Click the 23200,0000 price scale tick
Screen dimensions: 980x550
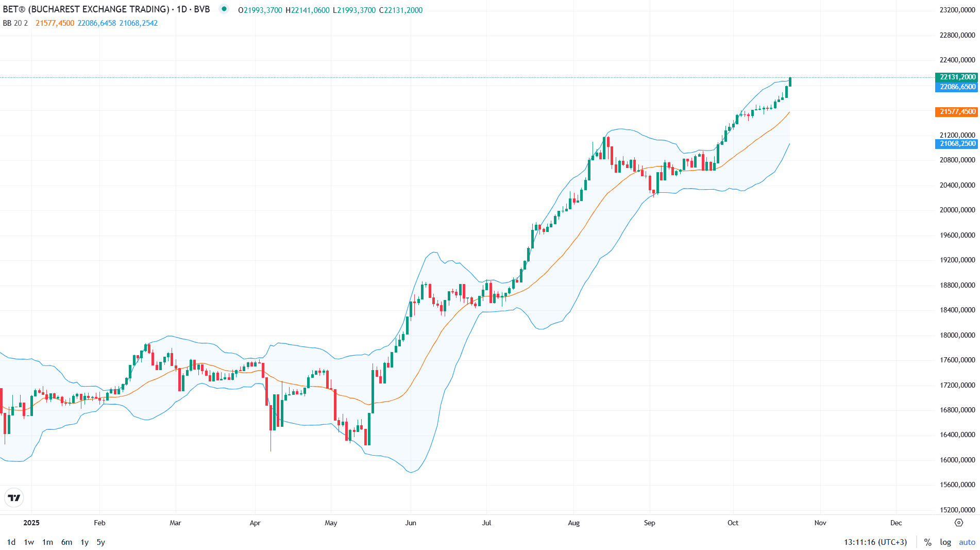(957, 10)
